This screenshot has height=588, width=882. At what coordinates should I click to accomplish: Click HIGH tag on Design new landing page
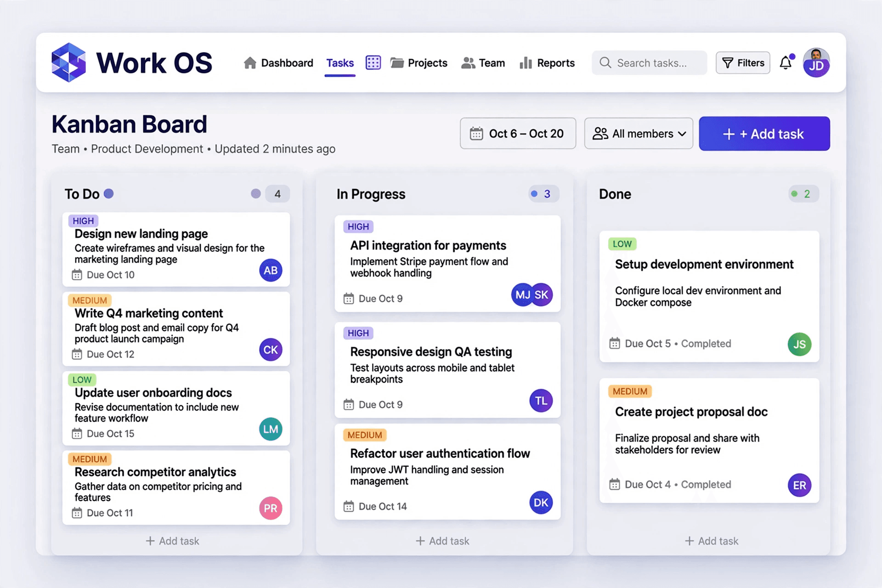pos(83,220)
